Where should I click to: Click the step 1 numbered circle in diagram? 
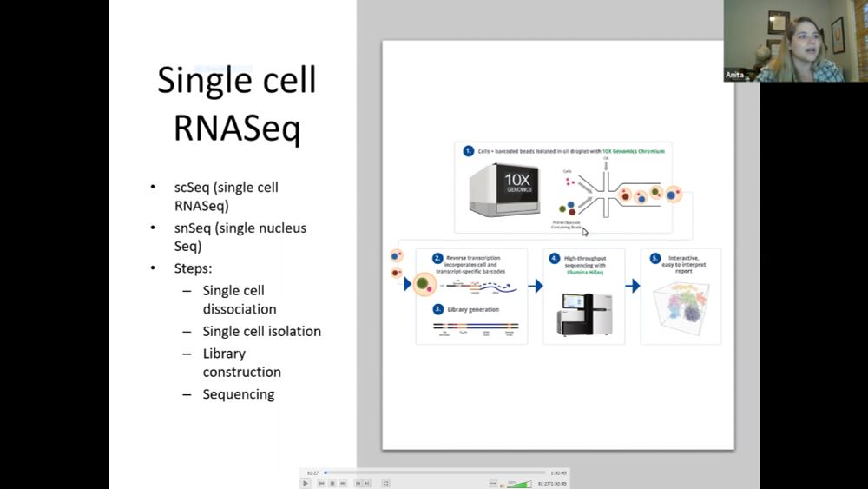point(469,150)
